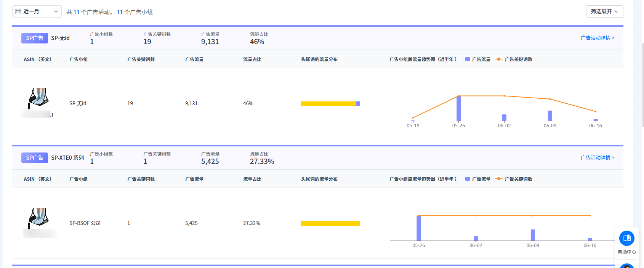This screenshot has height=268, width=644.
Task: Click the vertical page scrollbar
Action: [642, 84]
